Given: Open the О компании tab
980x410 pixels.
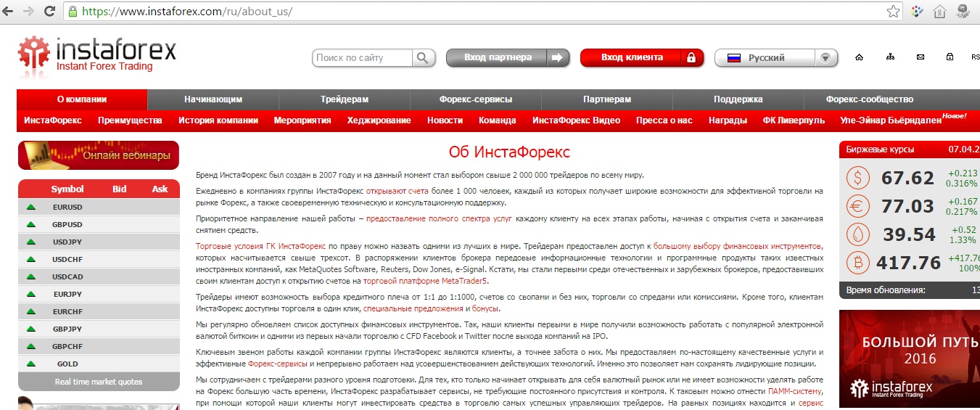Looking at the screenshot, I should pyautogui.click(x=82, y=99).
